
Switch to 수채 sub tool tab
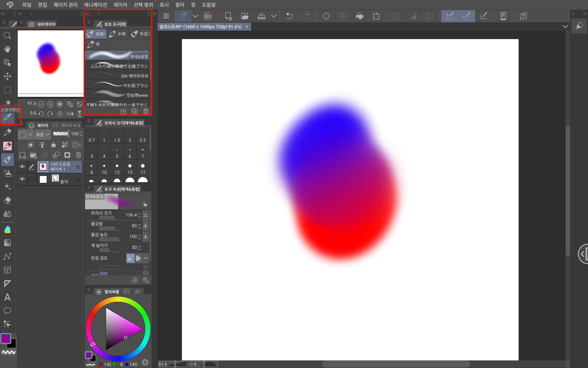pyautogui.click(x=118, y=34)
